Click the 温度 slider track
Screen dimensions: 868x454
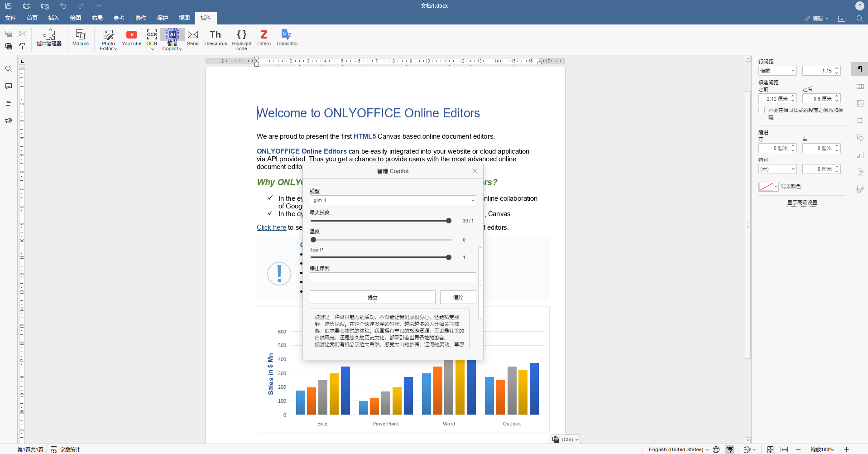381,240
